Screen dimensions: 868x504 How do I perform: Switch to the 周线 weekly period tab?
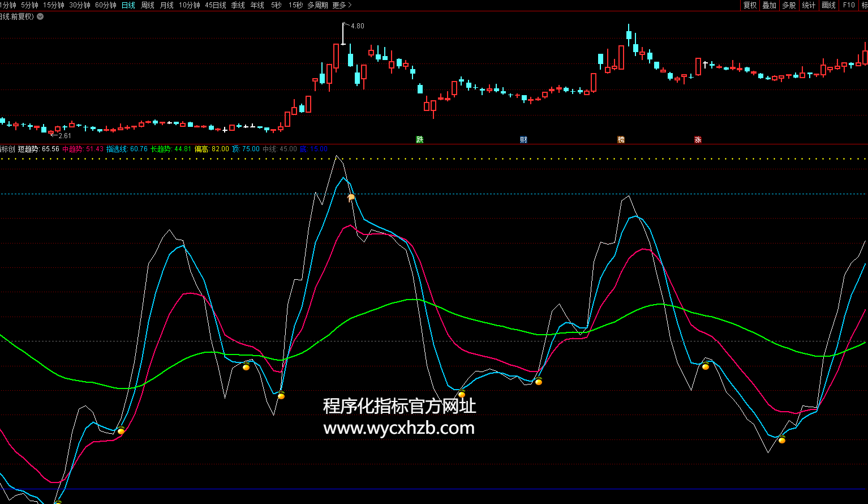coord(148,5)
